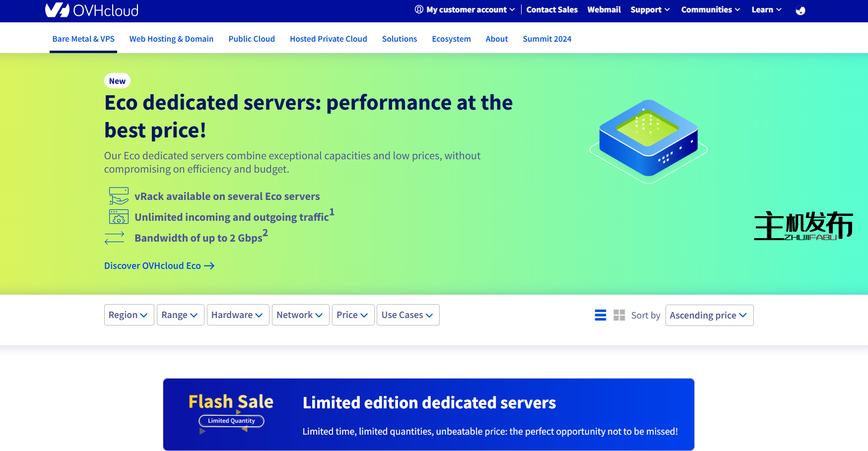Click the unlimited traffic feature icon
This screenshot has width=868, height=451.
(119, 217)
